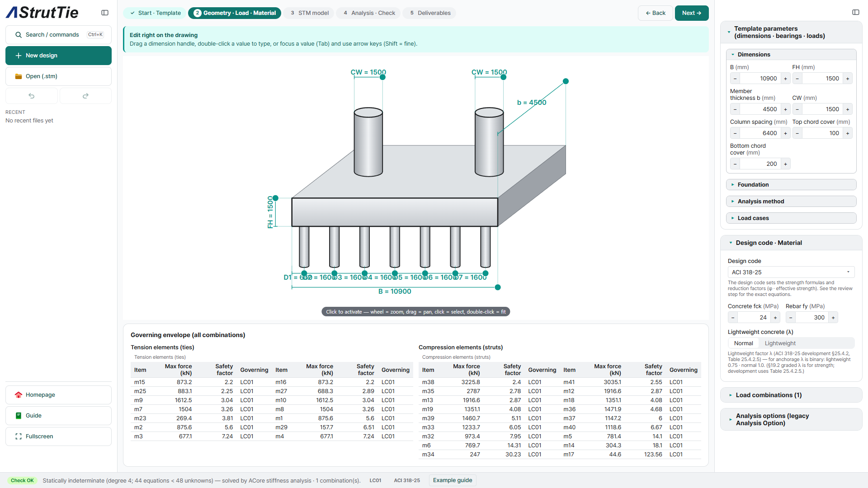868x488 pixels.
Task: Decrease member thickness b value
Action: point(735,109)
